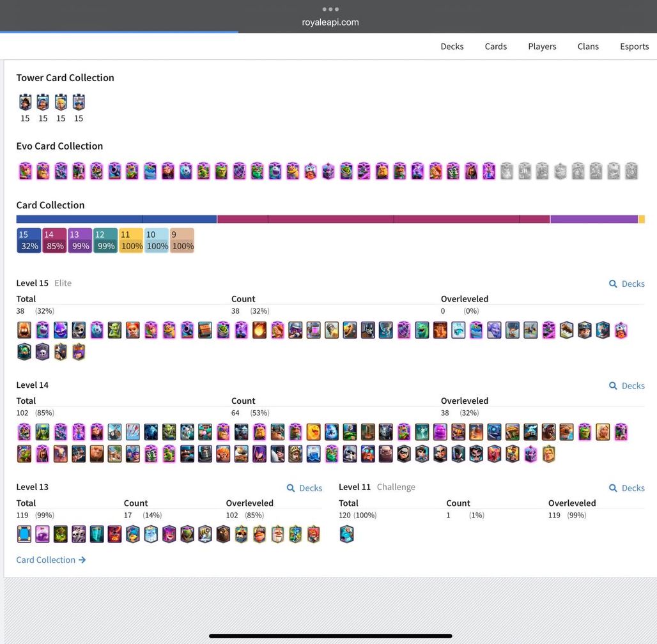
Task: Open the only card listed under Level 11
Action: (346, 534)
